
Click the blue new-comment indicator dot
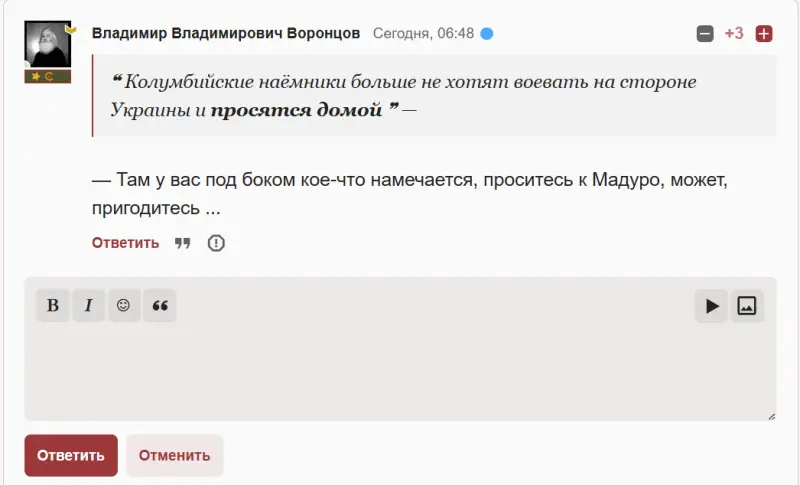pos(487,33)
